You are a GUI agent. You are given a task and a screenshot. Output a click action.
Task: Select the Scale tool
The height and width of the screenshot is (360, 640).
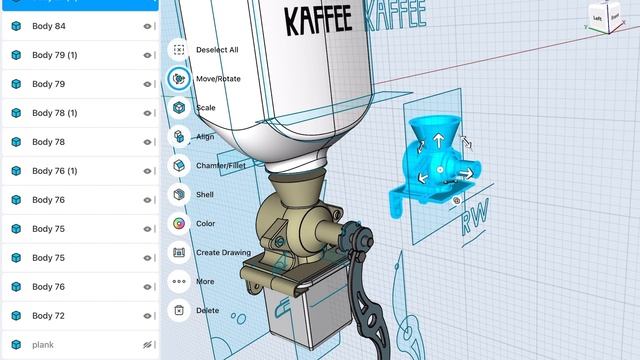[179, 108]
